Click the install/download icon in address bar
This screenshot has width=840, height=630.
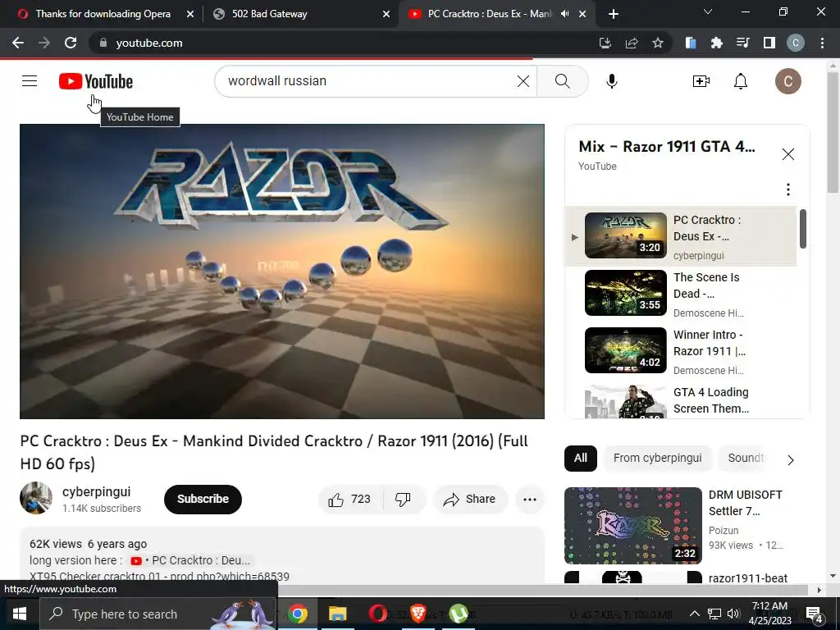click(605, 43)
